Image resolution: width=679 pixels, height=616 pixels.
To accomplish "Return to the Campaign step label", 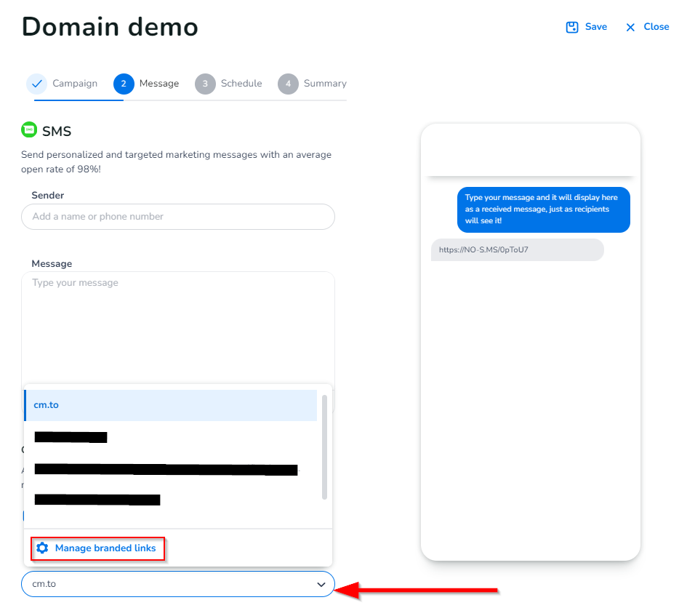I will click(74, 84).
